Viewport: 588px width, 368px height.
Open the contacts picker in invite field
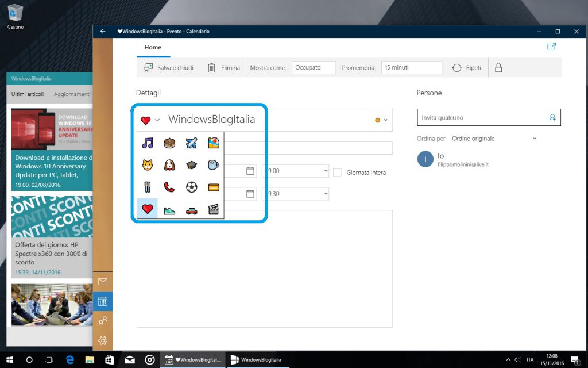[x=552, y=117]
